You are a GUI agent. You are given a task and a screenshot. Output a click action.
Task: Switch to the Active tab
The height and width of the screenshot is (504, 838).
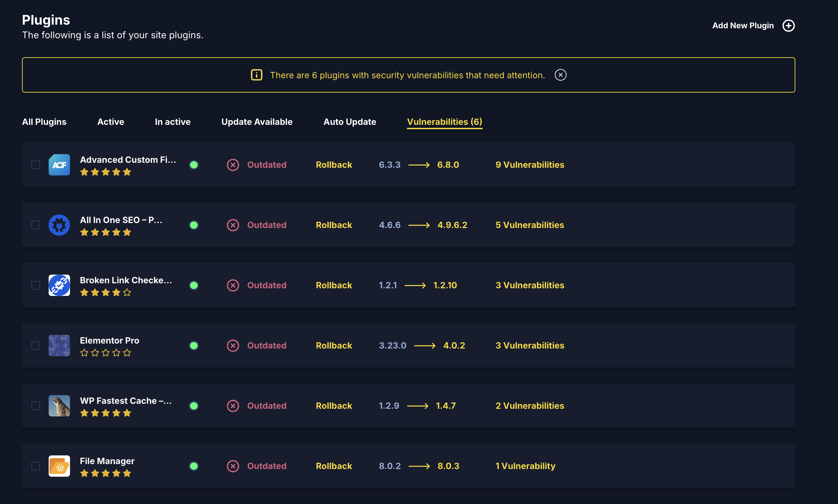[x=111, y=122]
